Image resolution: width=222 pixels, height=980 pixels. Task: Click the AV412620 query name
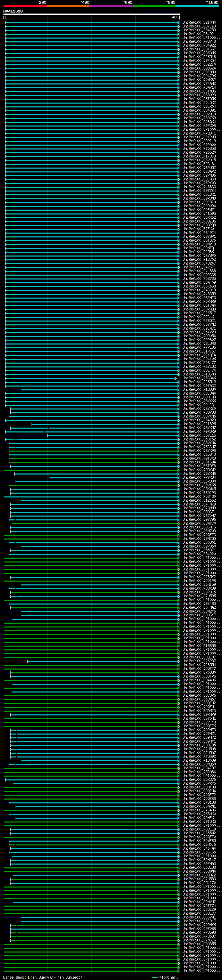pyautogui.click(x=13, y=11)
